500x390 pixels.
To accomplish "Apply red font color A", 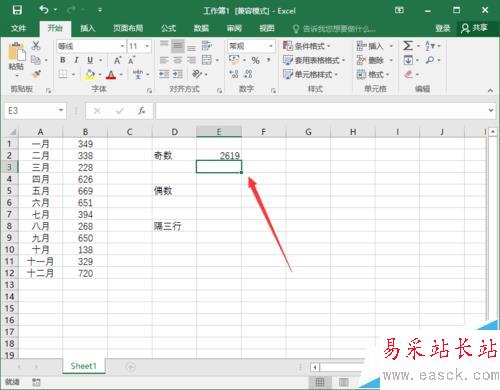I will click(x=111, y=74).
